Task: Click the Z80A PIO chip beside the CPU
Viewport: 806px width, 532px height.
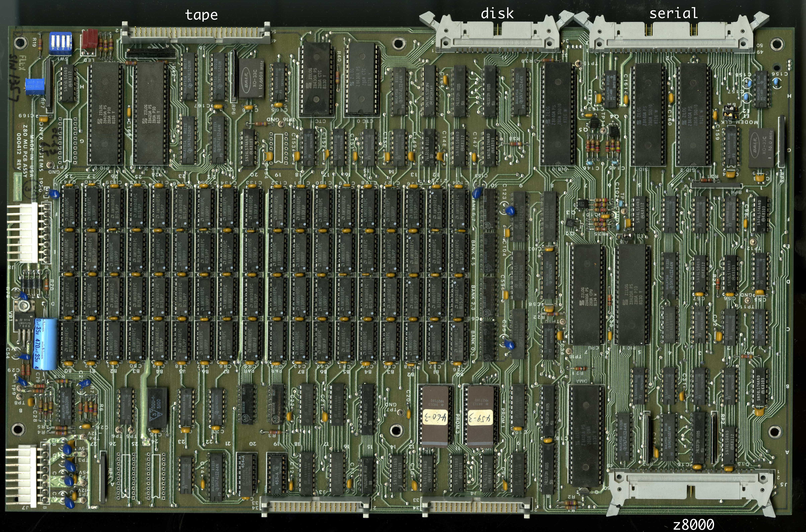Action: [x=632, y=295]
